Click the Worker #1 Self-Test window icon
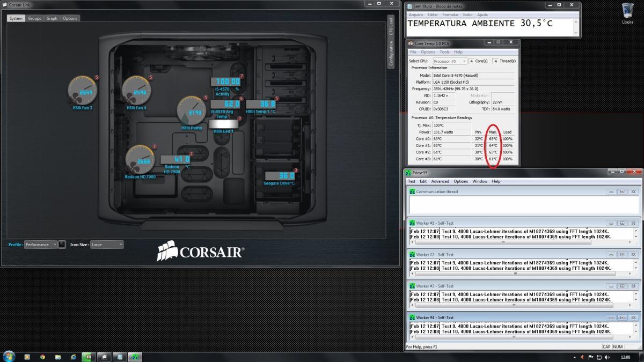This screenshot has height=362, width=644. [x=412, y=223]
